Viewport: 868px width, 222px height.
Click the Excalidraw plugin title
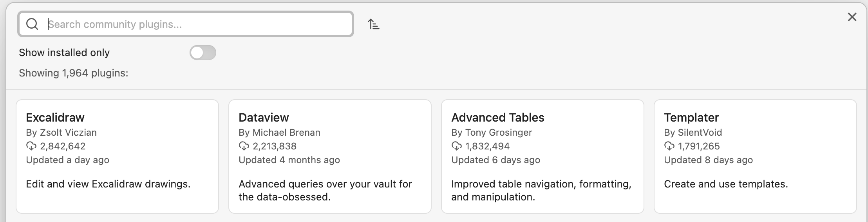55,117
